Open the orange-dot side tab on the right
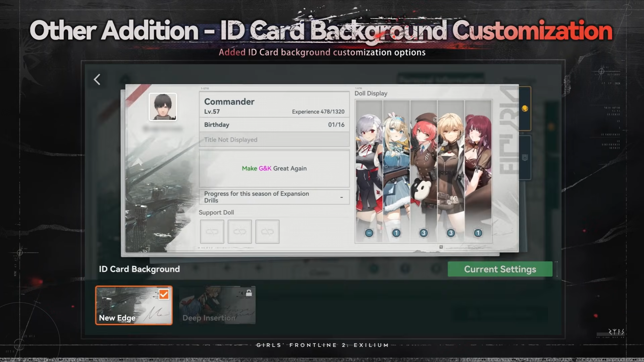This screenshot has width=644, height=362. pyautogui.click(x=525, y=109)
